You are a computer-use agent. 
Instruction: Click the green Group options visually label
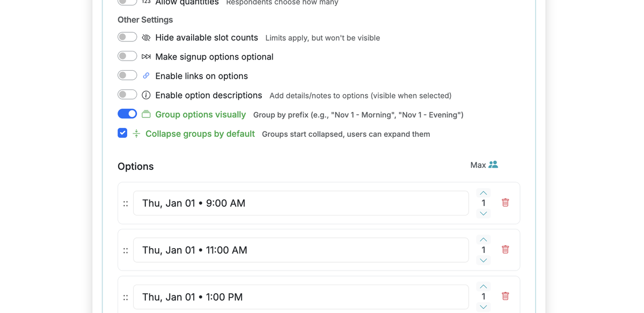point(201,114)
